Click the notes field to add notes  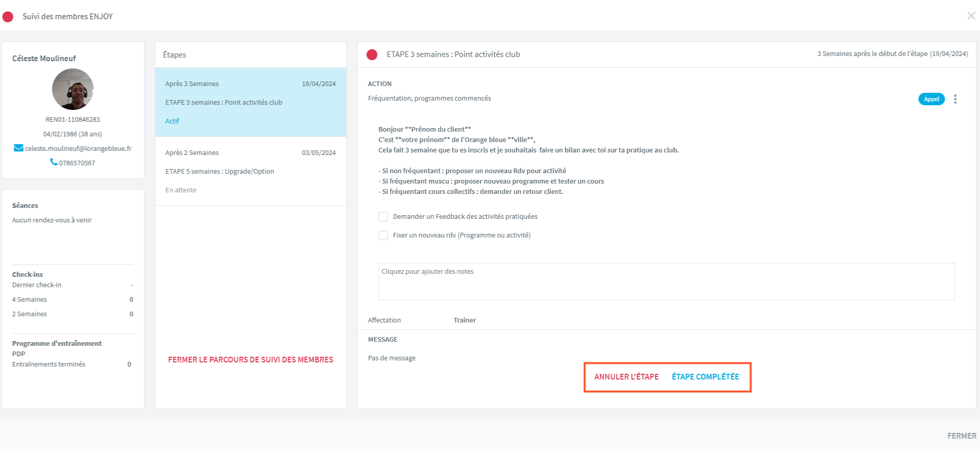point(666,282)
